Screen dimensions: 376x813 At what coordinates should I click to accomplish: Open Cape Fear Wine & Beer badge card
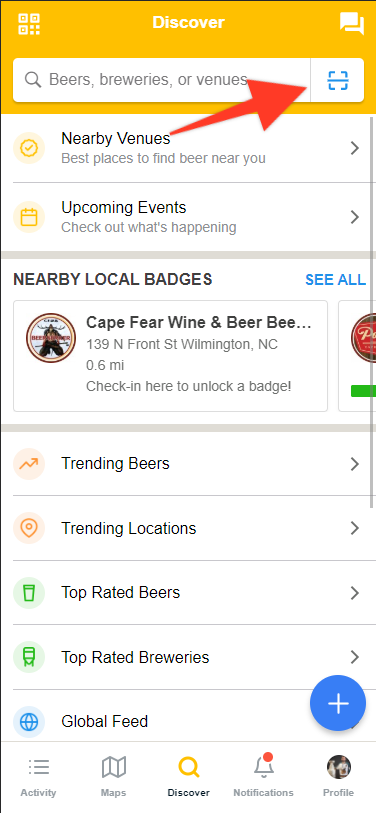(x=170, y=356)
